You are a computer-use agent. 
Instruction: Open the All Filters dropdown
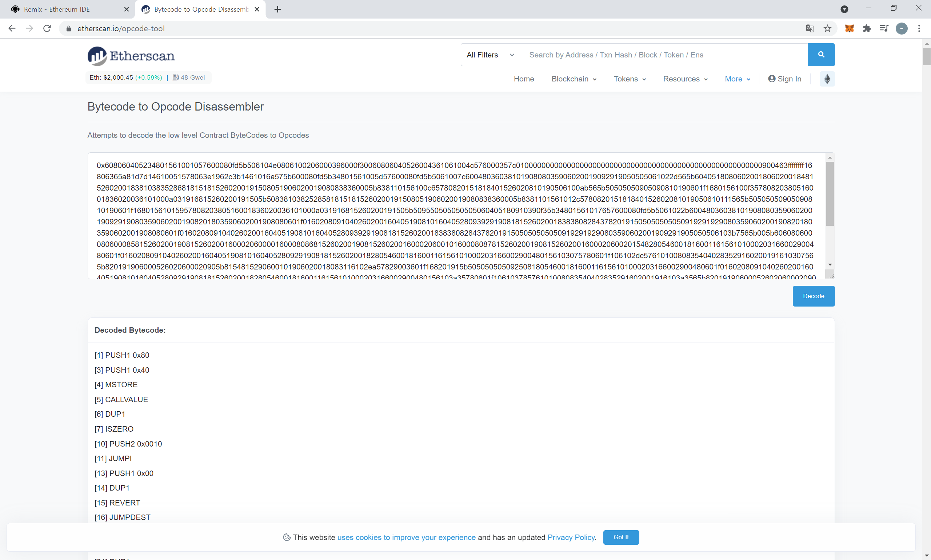[x=490, y=55]
